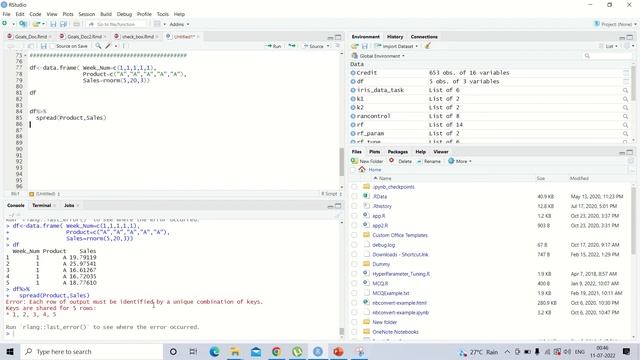Open the Custom Office Templates folder
640x360 pixels.
tap(400, 235)
